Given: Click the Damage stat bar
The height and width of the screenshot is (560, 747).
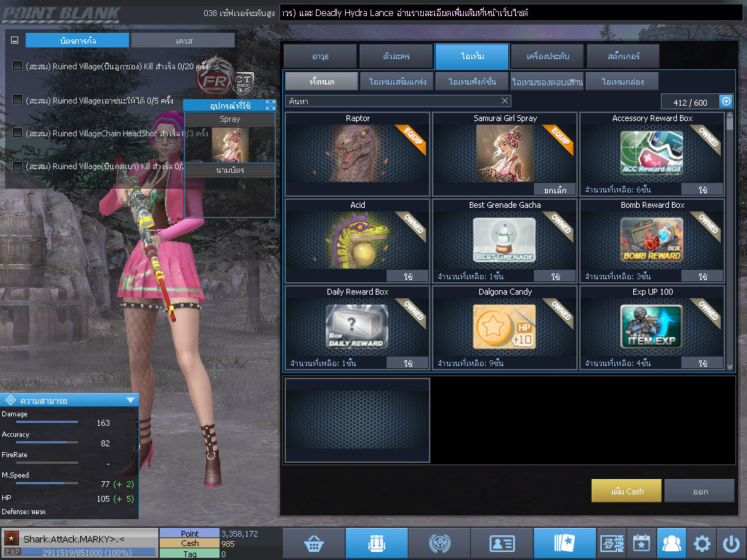Looking at the screenshot, I should 47,422.
